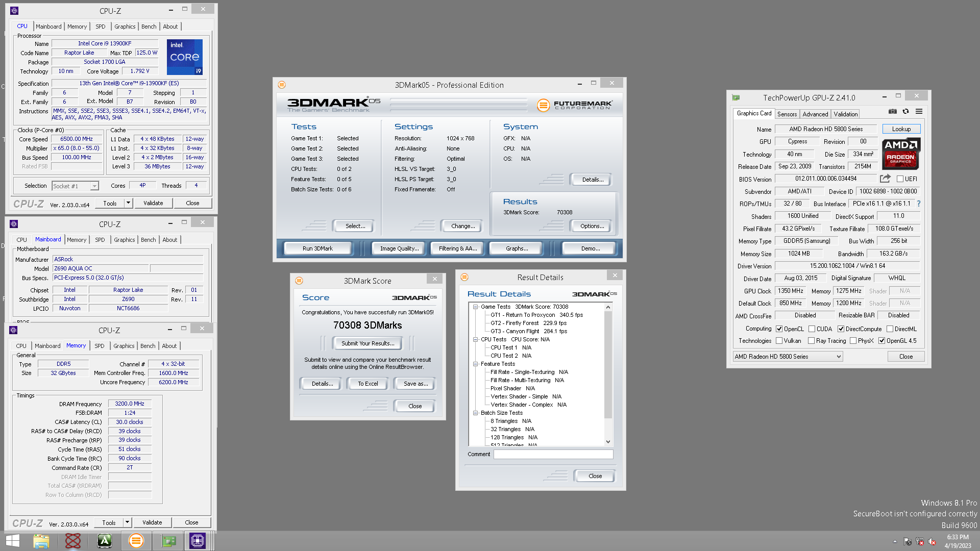Click the top CPU-Z window title icon
Image resolution: width=980 pixels, height=551 pixels.
click(14, 11)
